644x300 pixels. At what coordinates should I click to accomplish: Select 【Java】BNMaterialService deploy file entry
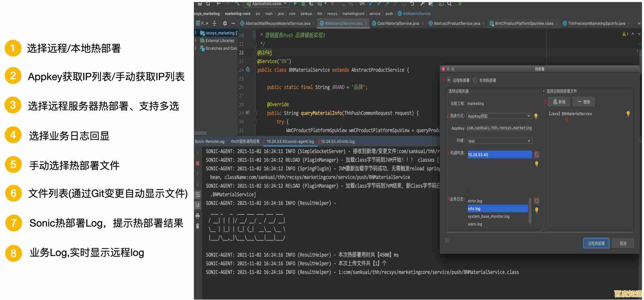pos(570,114)
